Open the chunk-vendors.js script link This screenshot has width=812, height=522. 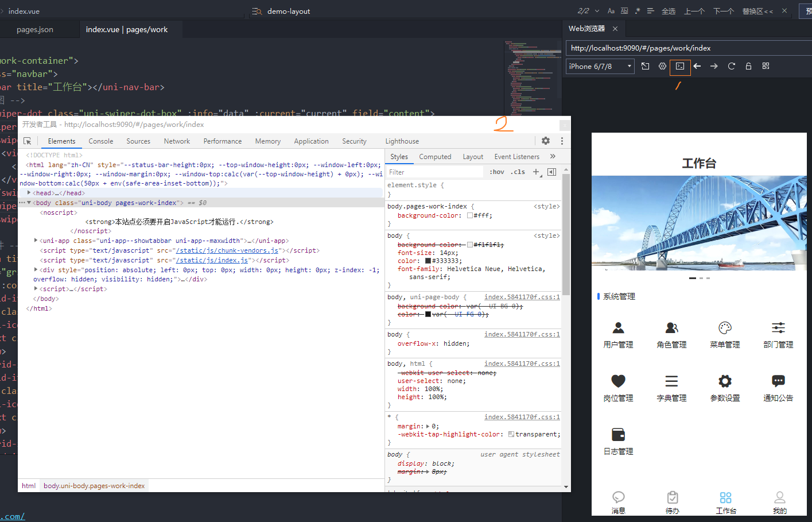227,250
